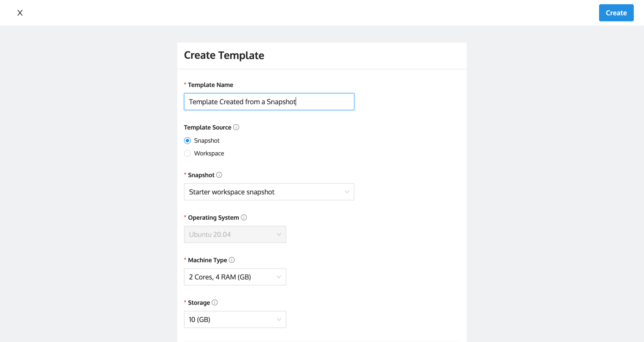Click the blue Create button
The width and height of the screenshot is (644, 342).
616,13
